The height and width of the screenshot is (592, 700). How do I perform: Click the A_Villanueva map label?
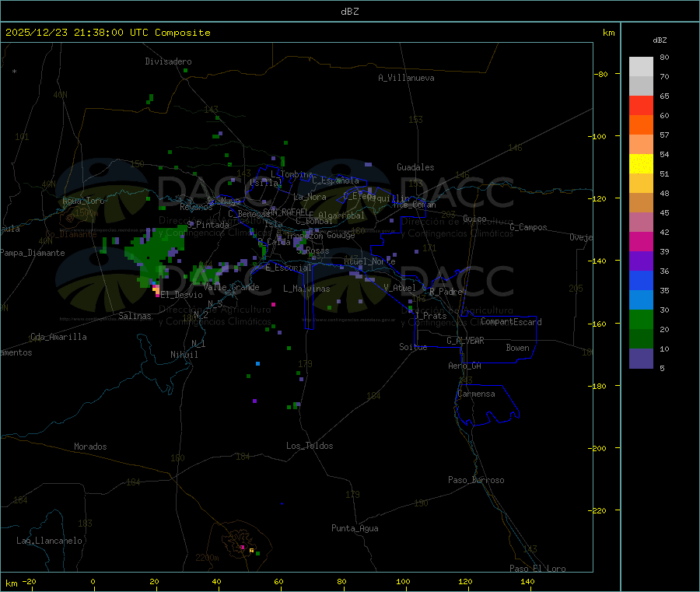tap(406, 78)
